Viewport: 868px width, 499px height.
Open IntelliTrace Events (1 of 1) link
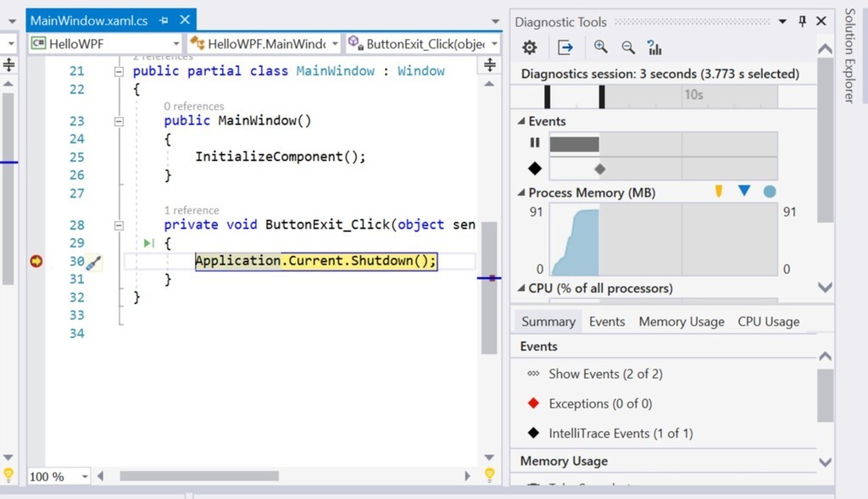[x=620, y=433]
